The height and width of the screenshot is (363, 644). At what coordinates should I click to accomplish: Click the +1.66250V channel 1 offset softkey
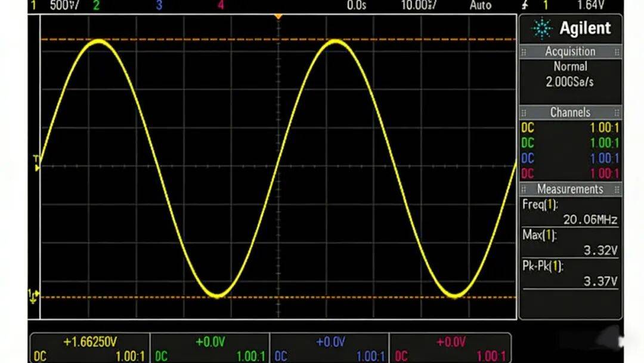pos(89,348)
